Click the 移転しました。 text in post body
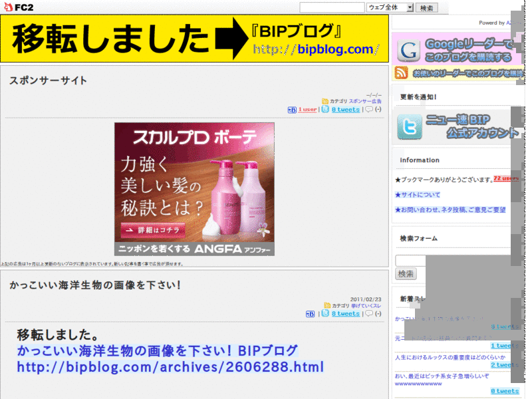The image size is (532, 399). tap(58, 335)
